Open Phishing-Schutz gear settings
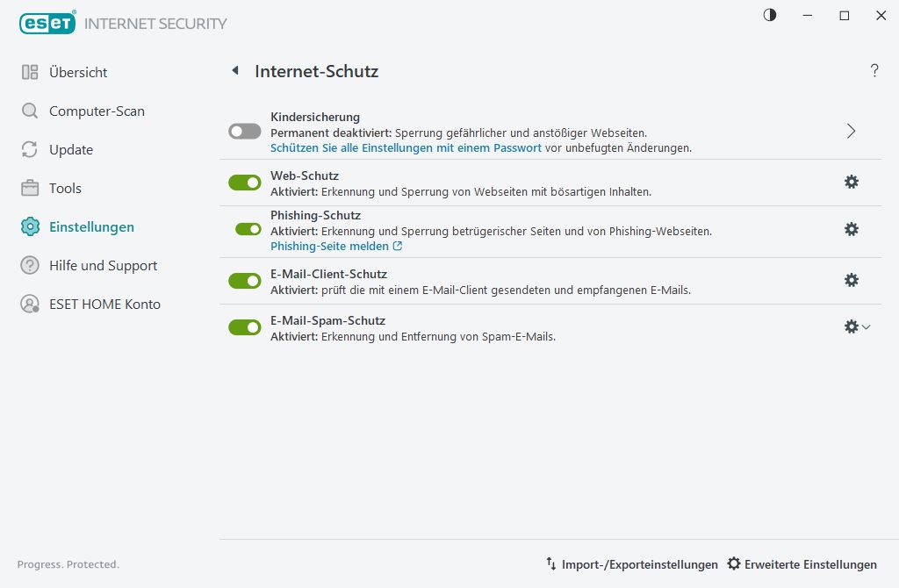Viewport: 899px width, 588px height. tap(851, 229)
